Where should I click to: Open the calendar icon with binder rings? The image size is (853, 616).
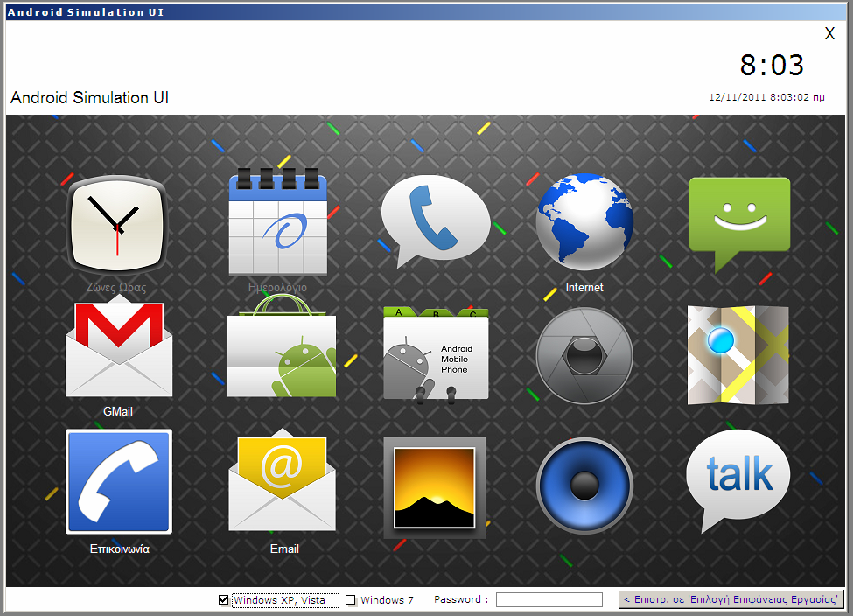(x=278, y=222)
